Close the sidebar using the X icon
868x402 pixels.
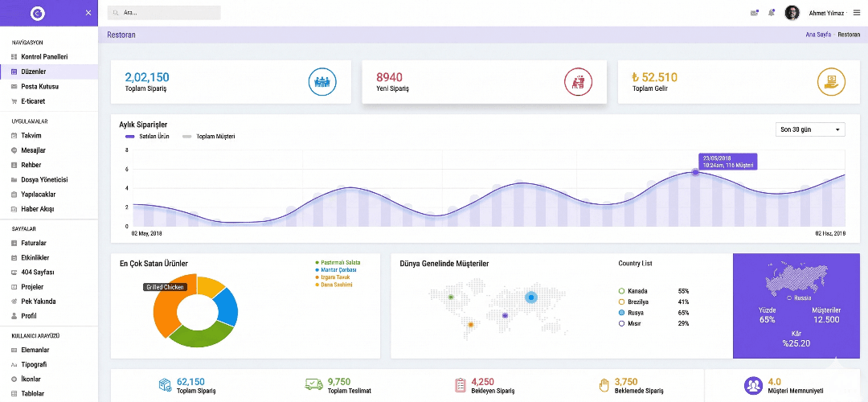pyautogui.click(x=87, y=13)
